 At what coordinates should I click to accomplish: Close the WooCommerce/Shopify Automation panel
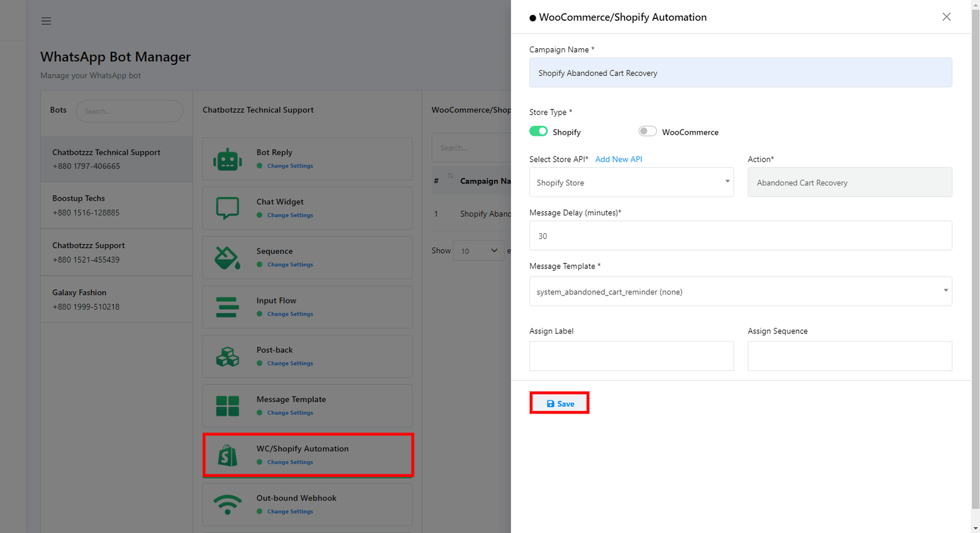click(946, 17)
